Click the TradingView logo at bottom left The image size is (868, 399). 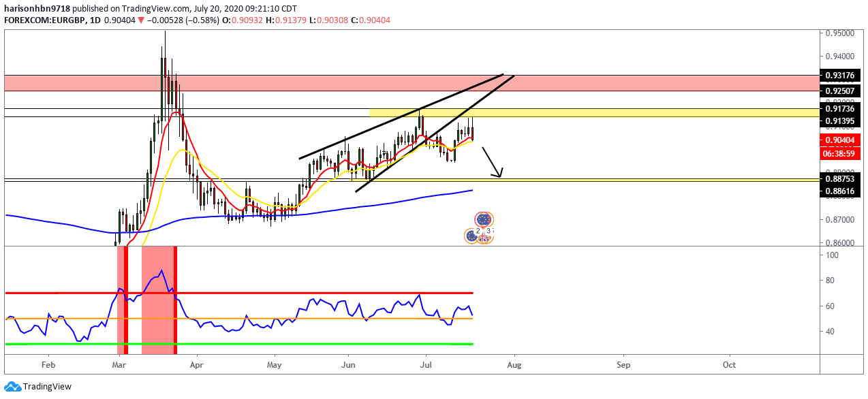[37, 387]
